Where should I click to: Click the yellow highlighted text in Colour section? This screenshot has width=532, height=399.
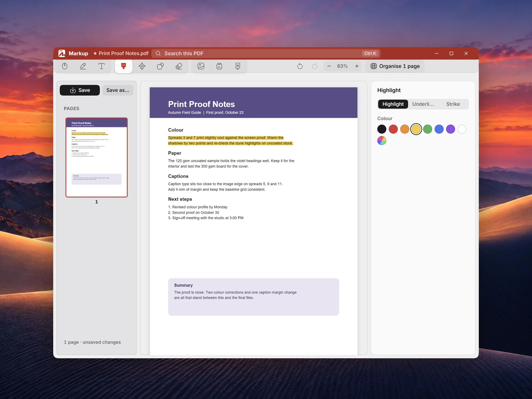pos(230,140)
